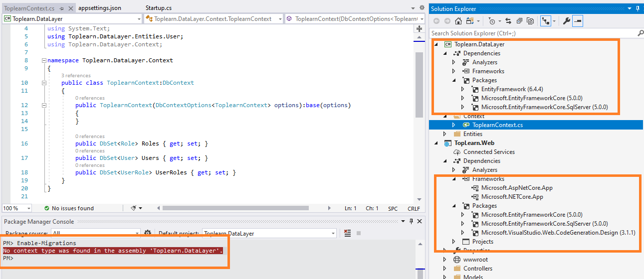
Task: Switch to the appsettings.json tab
Action: pos(100,8)
